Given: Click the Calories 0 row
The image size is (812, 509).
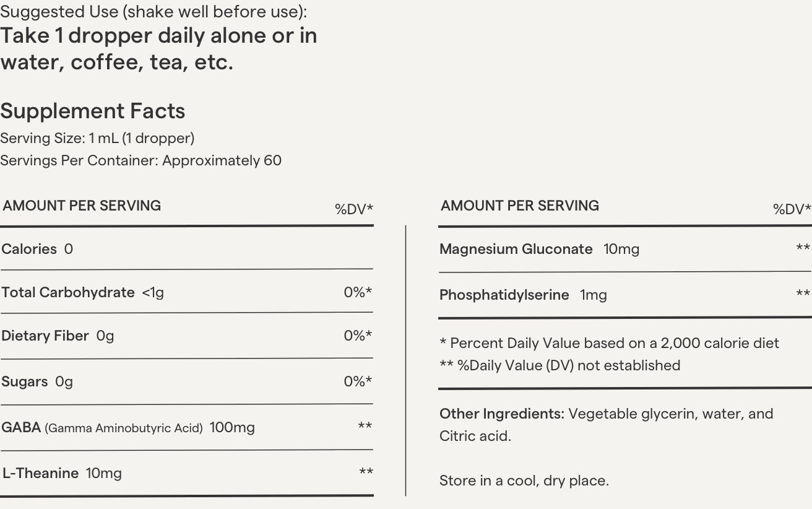Looking at the screenshot, I should pos(37,249).
